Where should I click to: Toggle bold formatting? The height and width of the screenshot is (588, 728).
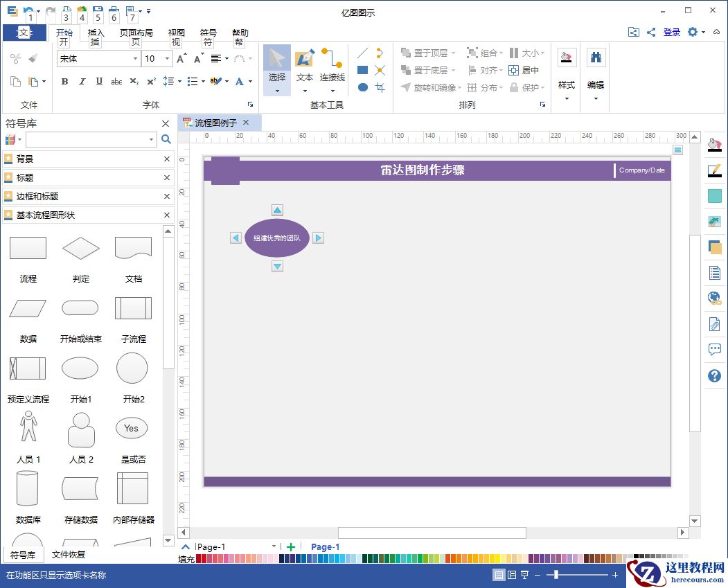64,82
